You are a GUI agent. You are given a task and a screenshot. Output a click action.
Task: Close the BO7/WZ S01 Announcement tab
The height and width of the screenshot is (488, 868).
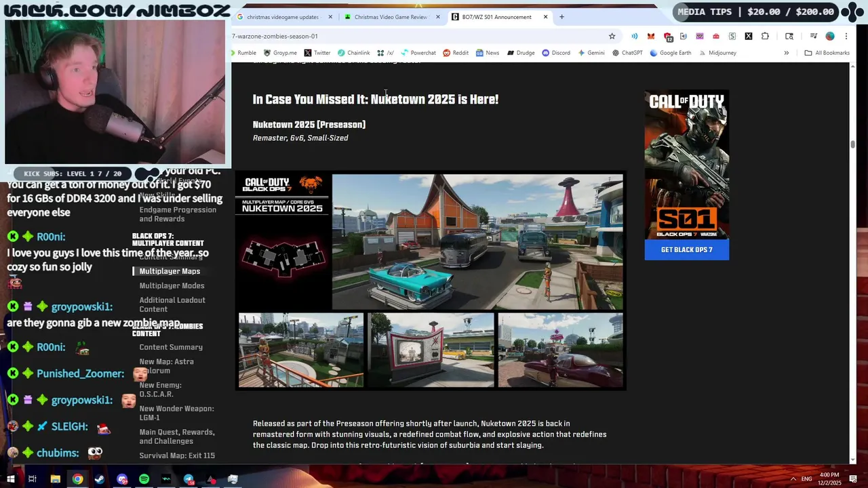click(x=545, y=17)
